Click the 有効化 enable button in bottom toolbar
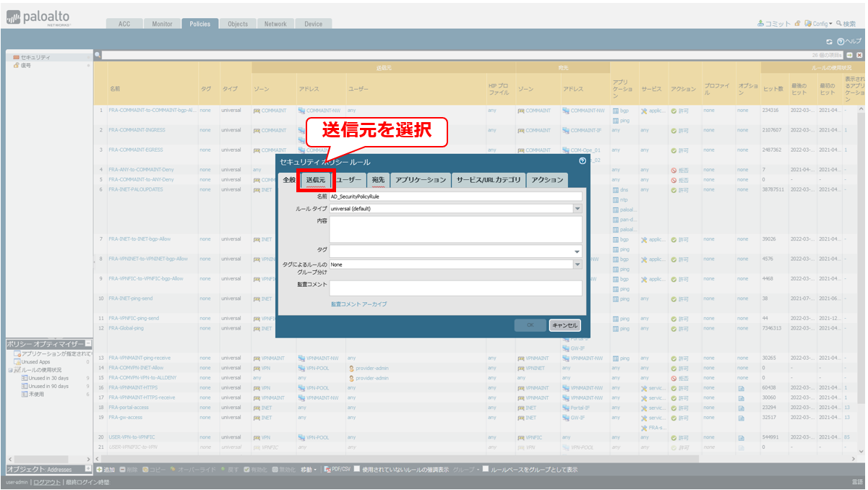This screenshot has width=868, height=490. pyautogui.click(x=256, y=469)
